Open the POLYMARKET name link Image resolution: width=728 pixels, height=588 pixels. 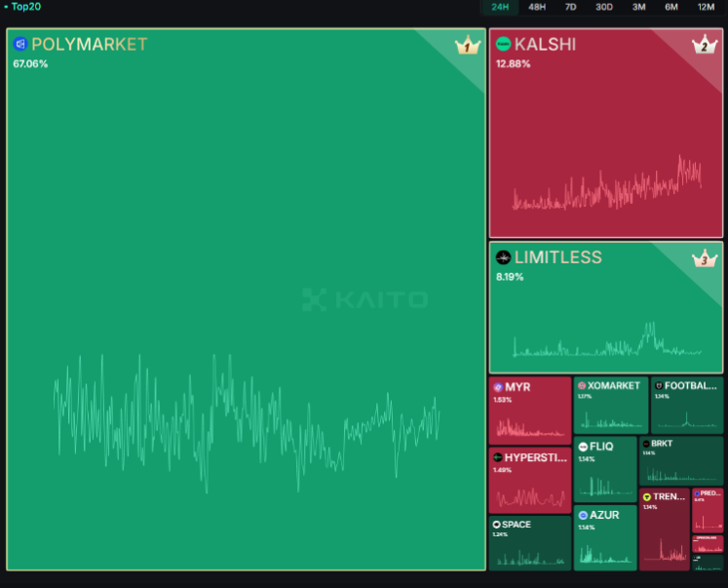(90, 45)
